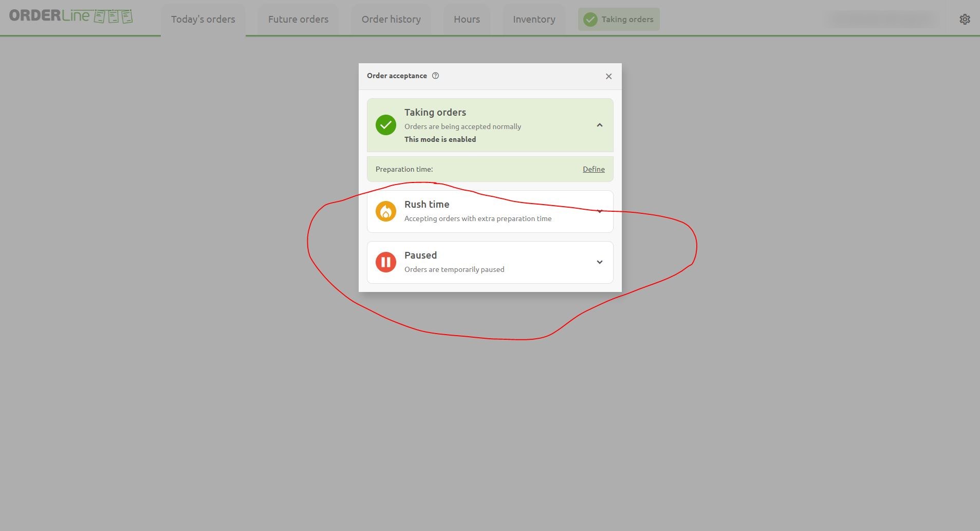Click 'Preparation time:' label
The width and height of the screenshot is (980, 531).
click(404, 169)
